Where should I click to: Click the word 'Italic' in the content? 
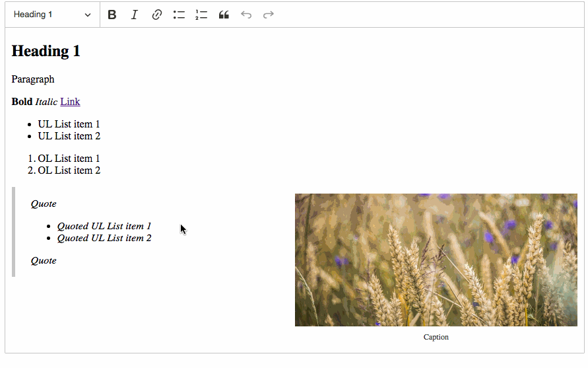(46, 102)
